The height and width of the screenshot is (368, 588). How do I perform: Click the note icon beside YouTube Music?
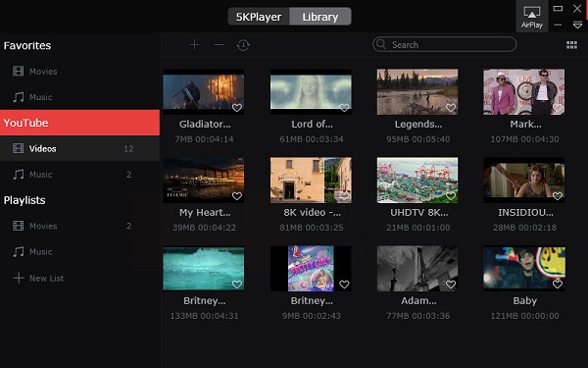coord(18,175)
